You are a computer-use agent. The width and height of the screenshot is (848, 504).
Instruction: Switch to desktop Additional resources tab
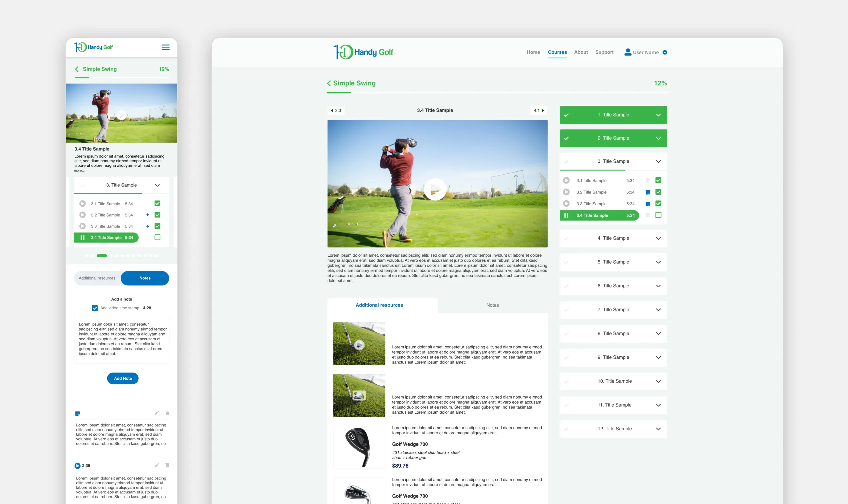pyautogui.click(x=382, y=305)
